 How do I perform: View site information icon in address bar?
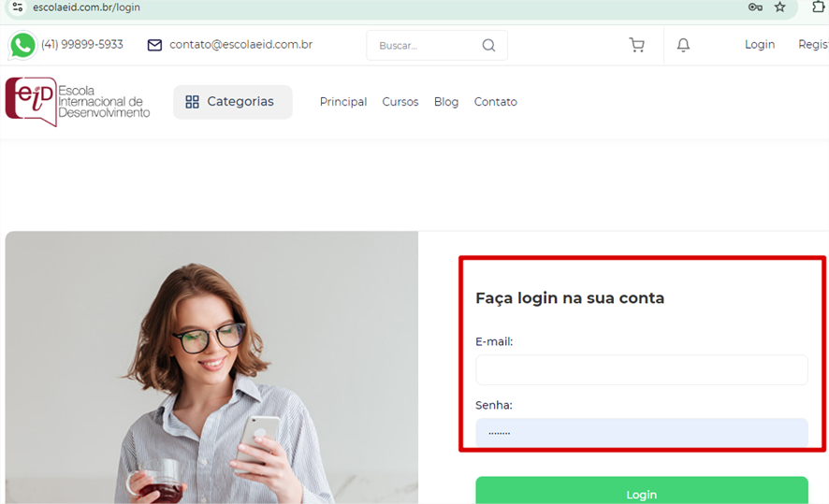click(x=17, y=7)
